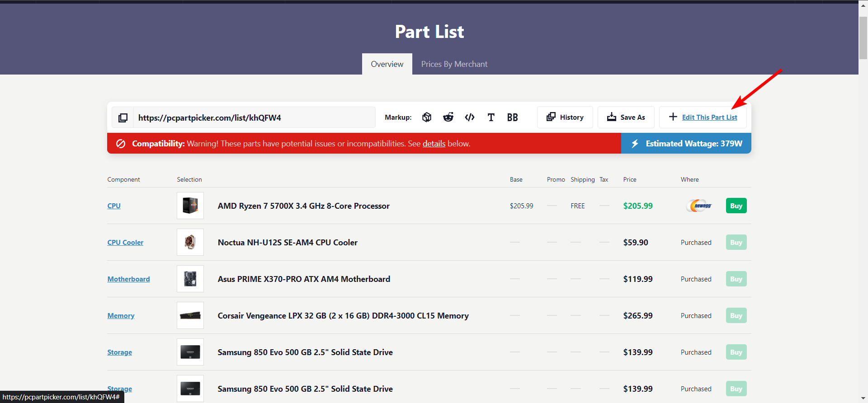Click the Corsair Vengeance LPX thumbnail
This screenshot has height=403, width=868.
[190, 315]
